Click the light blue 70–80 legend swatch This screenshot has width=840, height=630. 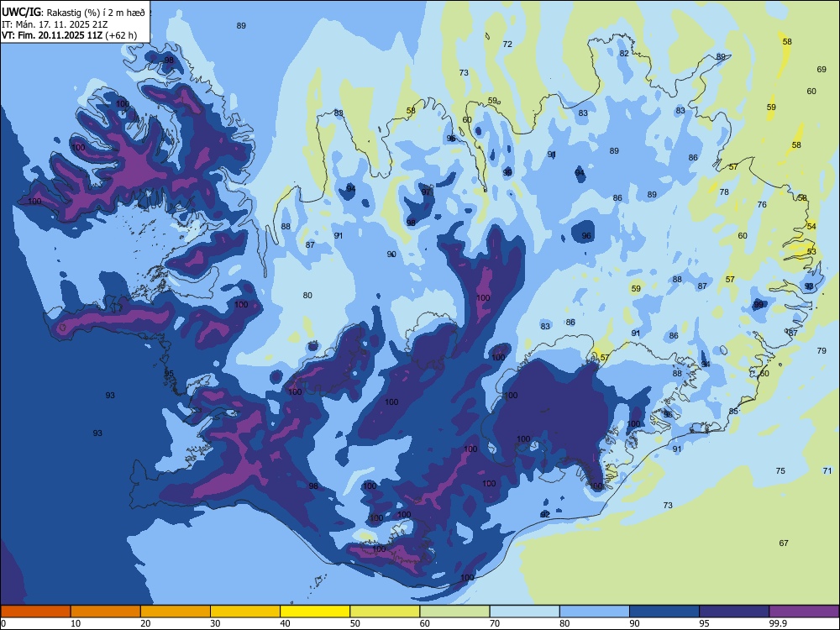click(524, 612)
